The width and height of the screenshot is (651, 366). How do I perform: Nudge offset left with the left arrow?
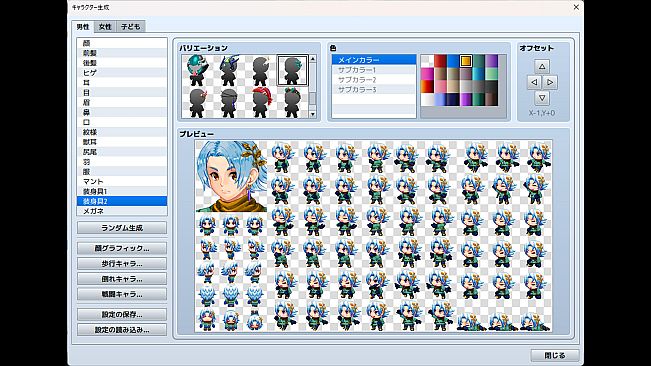[x=534, y=82]
